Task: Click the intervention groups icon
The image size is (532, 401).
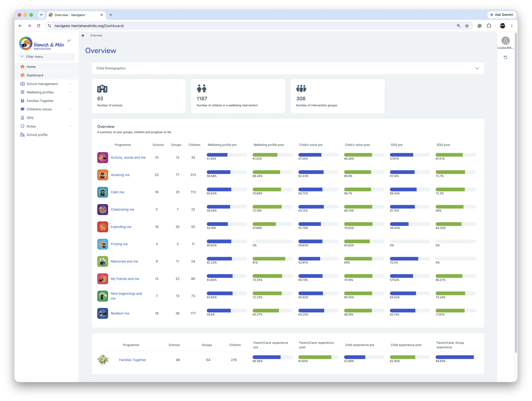Action: point(301,89)
